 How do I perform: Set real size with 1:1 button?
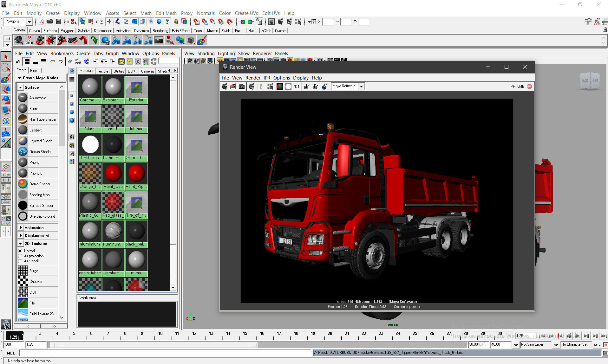(297, 86)
